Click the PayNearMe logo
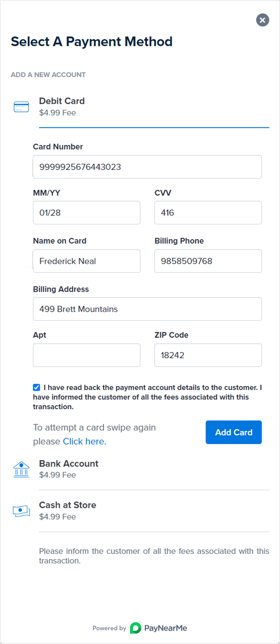The height and width of the screenshot is (644, 280). tap(158, 628)
